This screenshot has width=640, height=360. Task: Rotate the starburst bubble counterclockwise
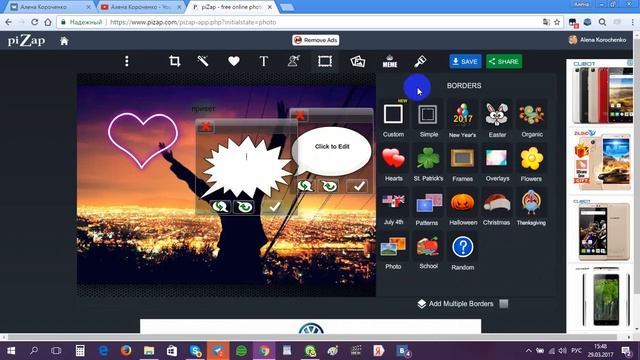(220, 207)
